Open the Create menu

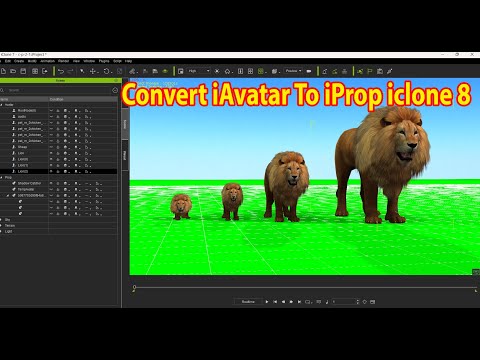tap(19, 61)
